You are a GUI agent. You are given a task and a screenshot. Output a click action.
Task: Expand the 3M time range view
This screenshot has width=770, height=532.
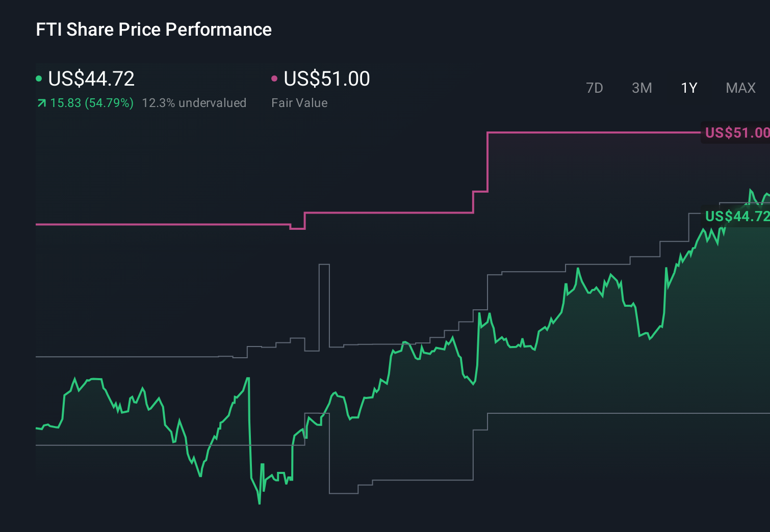point(641,88)
